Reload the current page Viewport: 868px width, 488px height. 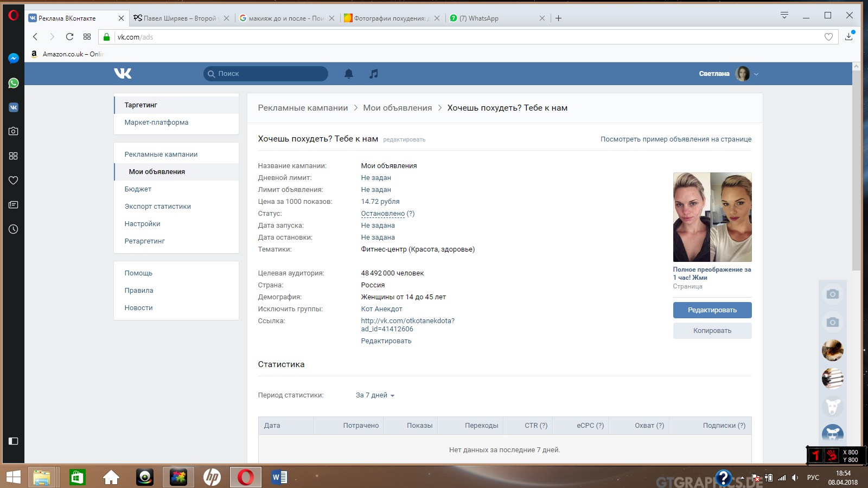coord(69,37)
